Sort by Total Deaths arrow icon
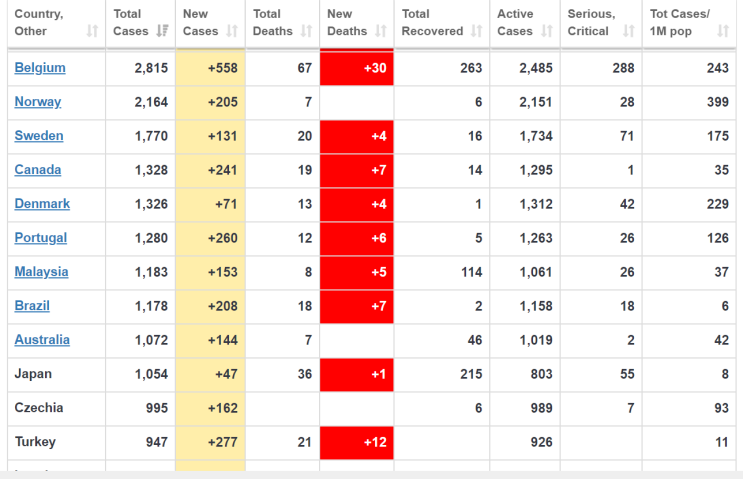Screen dimensions: 743x479 [x=306, y=32]
